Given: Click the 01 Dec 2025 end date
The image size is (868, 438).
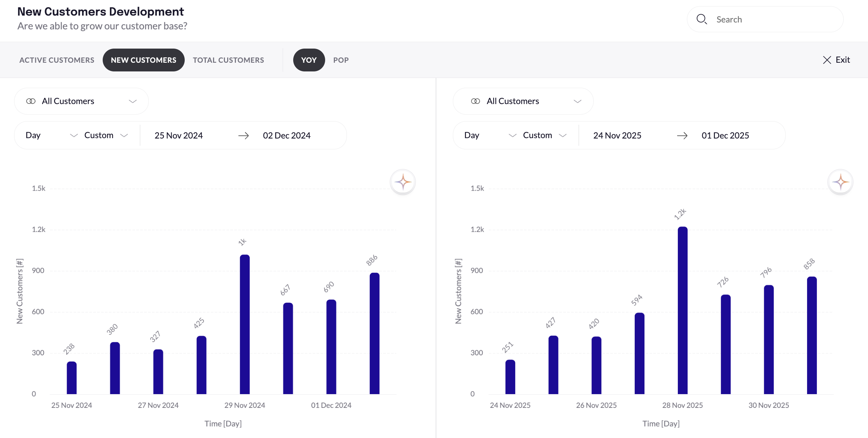Looking at the screenshot, I should click(725, 136).
